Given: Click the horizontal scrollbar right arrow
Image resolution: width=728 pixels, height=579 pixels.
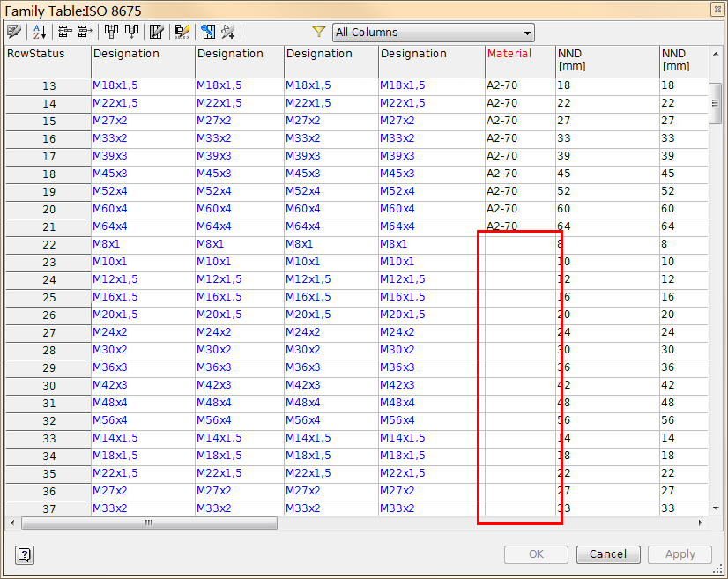Looking at the screenshot, I should [701, 523].
